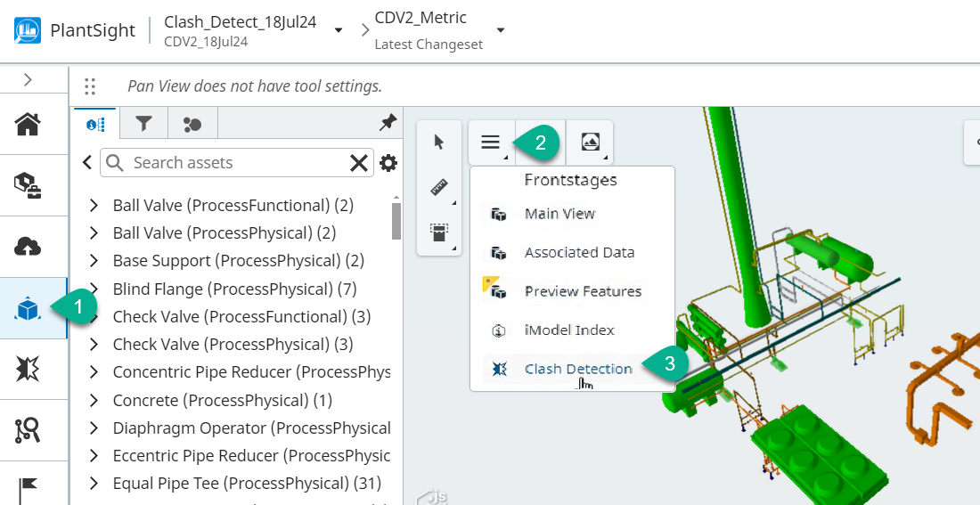Activate the measure ruler tool
Screen dimensions: 980x505
(438, 187)
